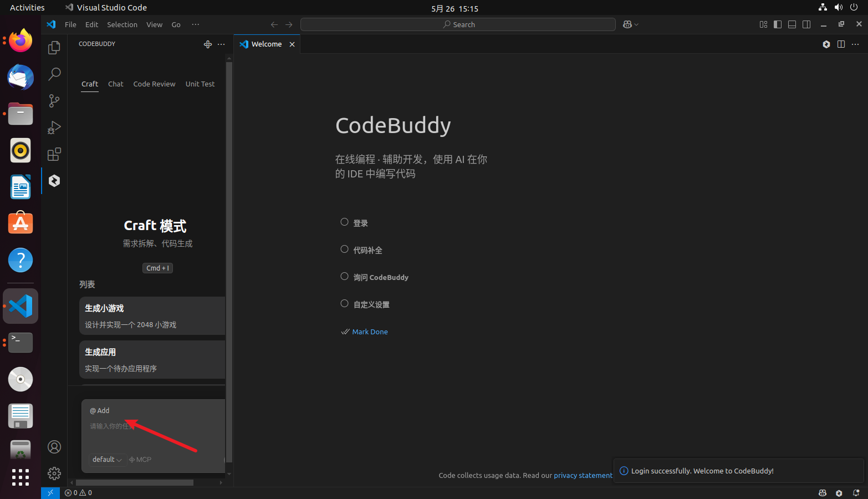Screen dimensions: 868x499
Task: Select the 自定义设置 step circle
Action: click(344, 304)
